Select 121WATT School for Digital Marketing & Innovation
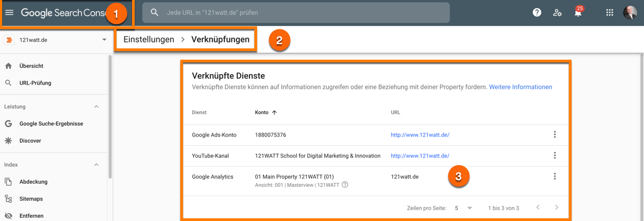The image size is (644, 221). (318, 156)
